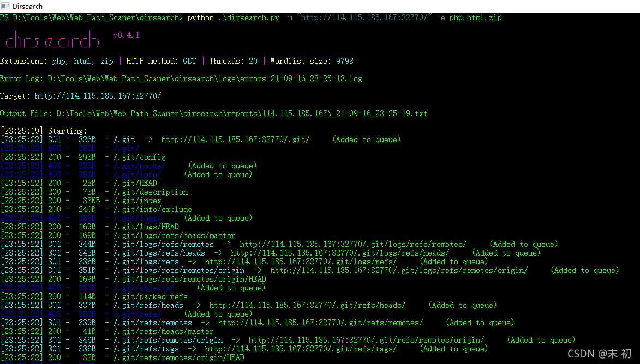Click redirect URL ending .git/refs/remotes/origin/
The image size is (640, 364).
[x=366, y=341]
